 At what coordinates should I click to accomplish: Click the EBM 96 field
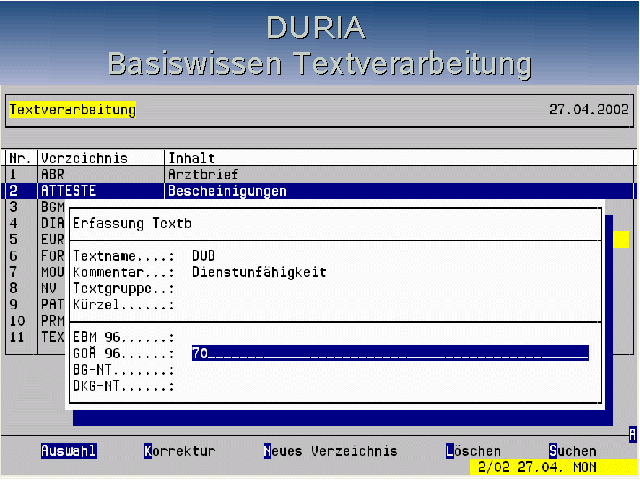pos(390,337)
